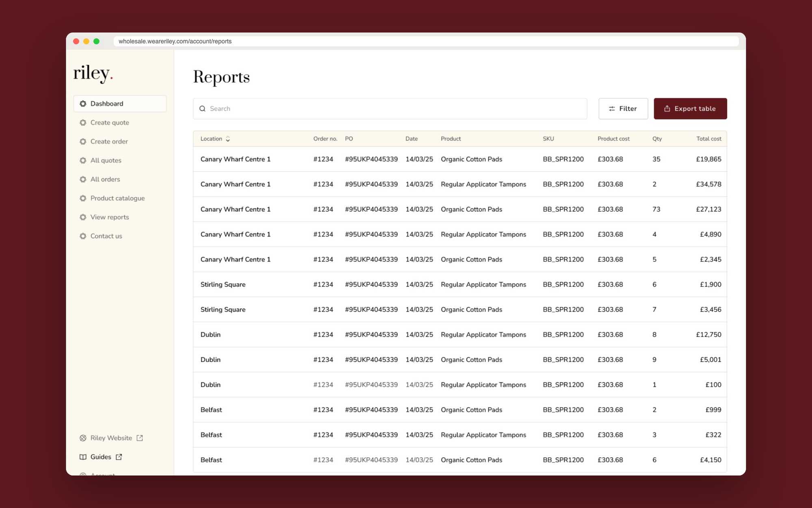
Task: Go to Create order page
Action: click(x=109, y=141)
